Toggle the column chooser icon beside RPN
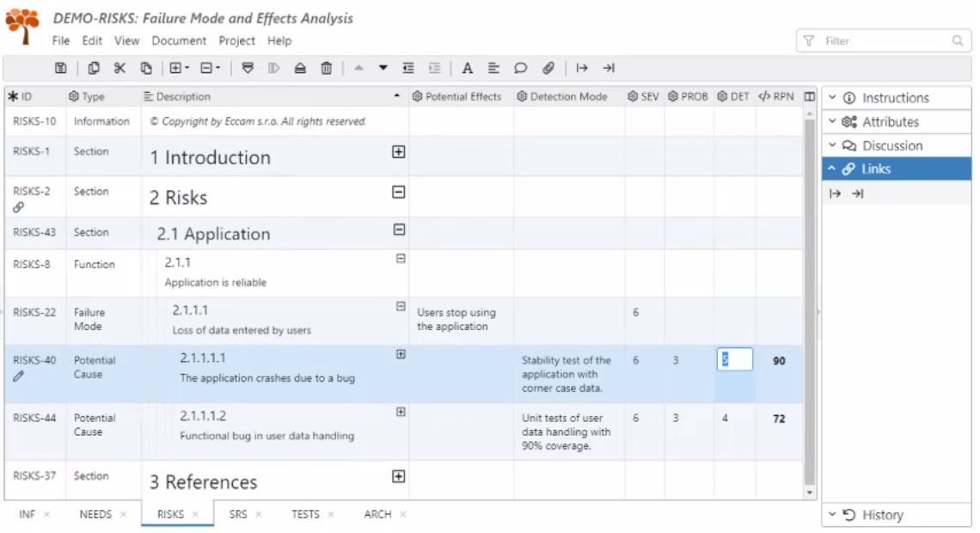The image size is (980, 533). pyautogui.click(x=809, y=97)
